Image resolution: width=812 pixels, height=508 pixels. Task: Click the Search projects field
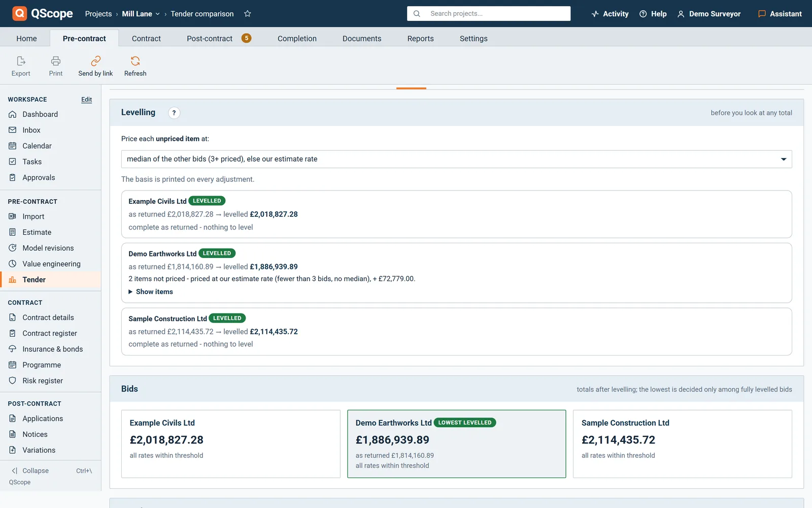click(x=489, y=14)
